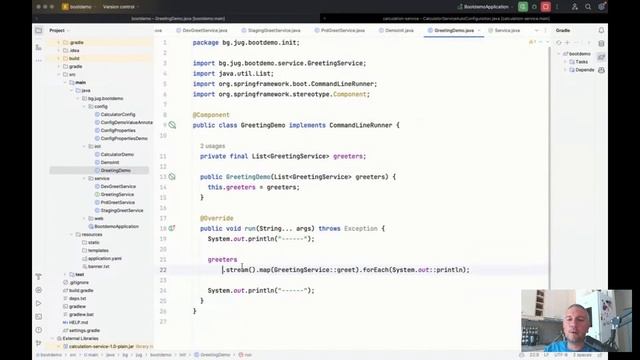Viewport: 640px width, 360px height.
Task: Run BootdemoApplication with green run button
Action: [522, 7]
